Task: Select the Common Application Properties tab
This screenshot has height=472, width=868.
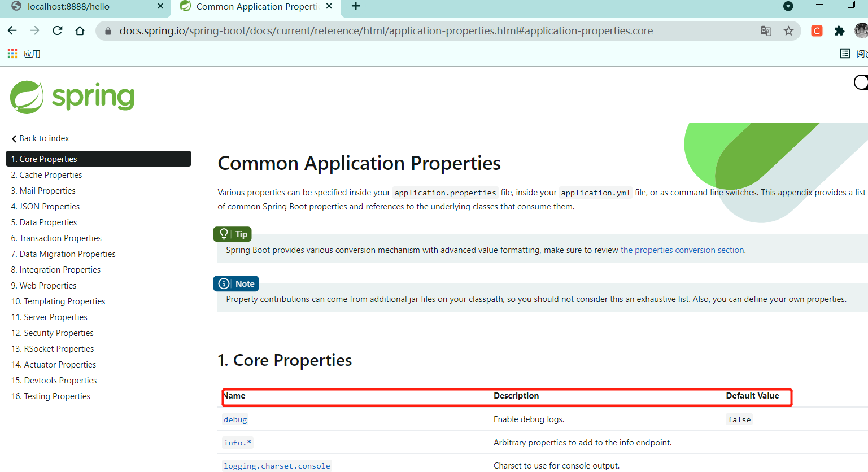Action: pos(256,7)
